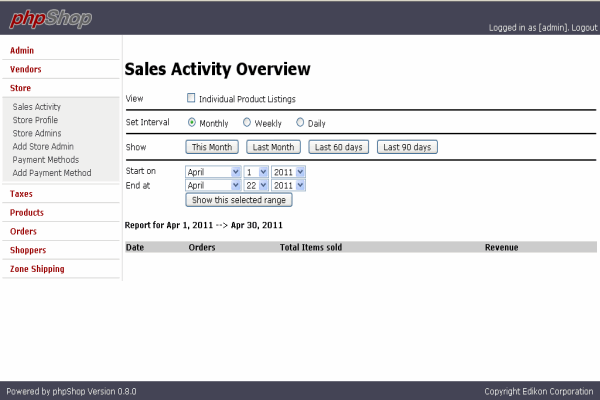Click the Logout link

coord(584,28)
